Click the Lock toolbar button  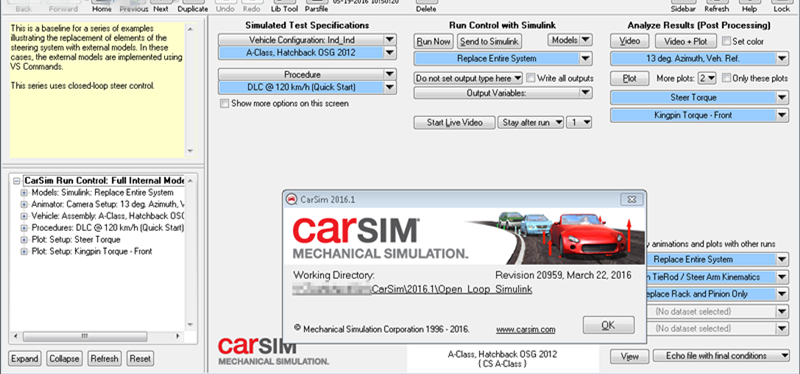click(781, 7)
